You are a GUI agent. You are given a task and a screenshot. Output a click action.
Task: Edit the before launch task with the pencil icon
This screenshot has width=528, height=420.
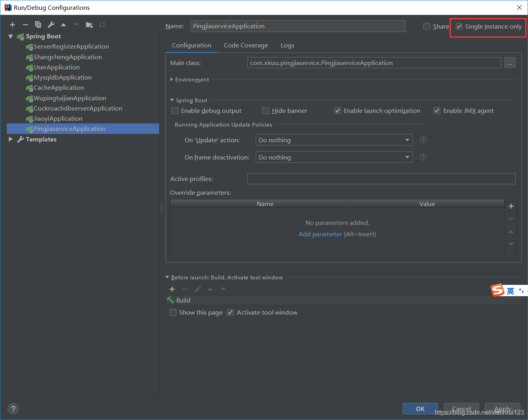[198, 289]
